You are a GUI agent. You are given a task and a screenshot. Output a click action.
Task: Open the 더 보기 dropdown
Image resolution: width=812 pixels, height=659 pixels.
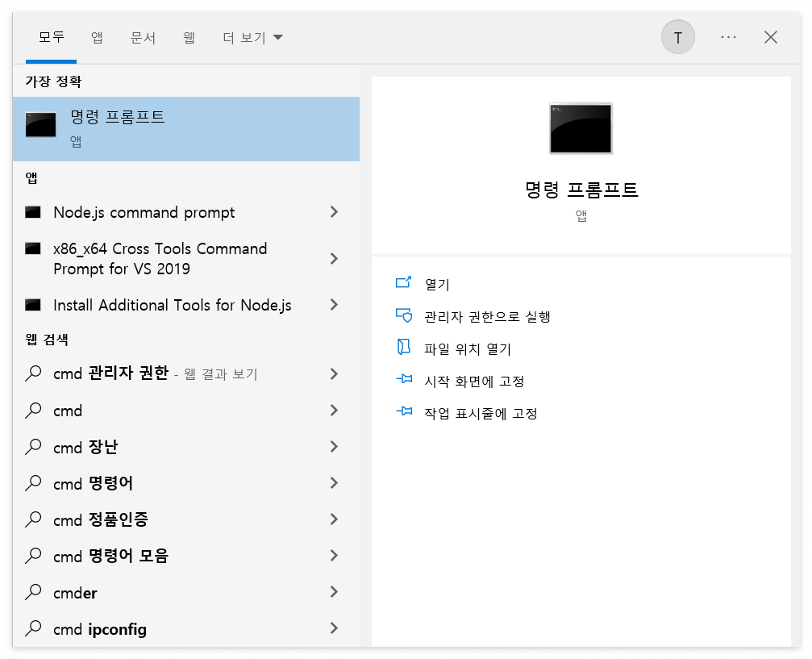(x=252, y=37)
